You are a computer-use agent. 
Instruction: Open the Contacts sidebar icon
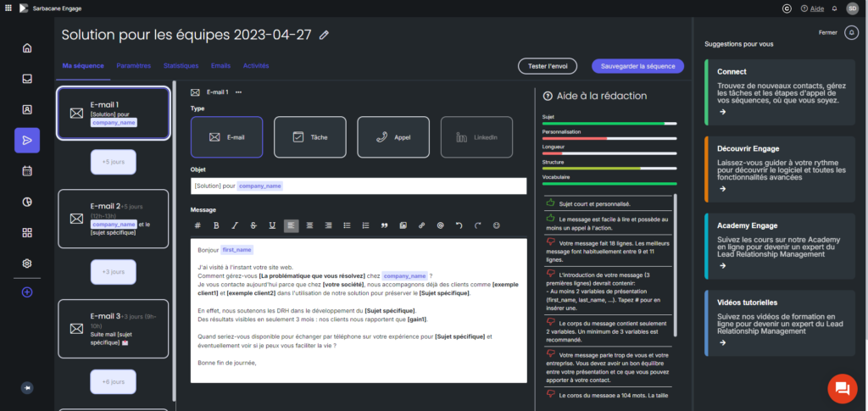click(x=27, y=109)
